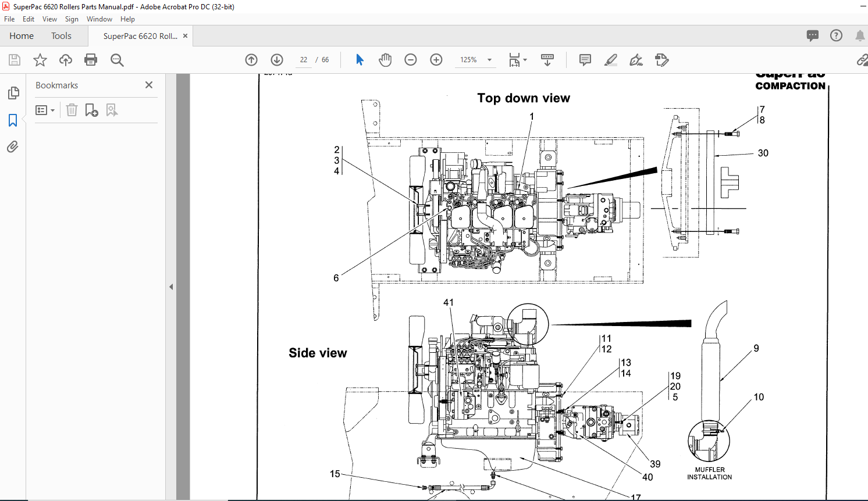Open the chat notifications icon
Image resolution: width=868 pixels, height=501 pixels.
click(813, 36)
